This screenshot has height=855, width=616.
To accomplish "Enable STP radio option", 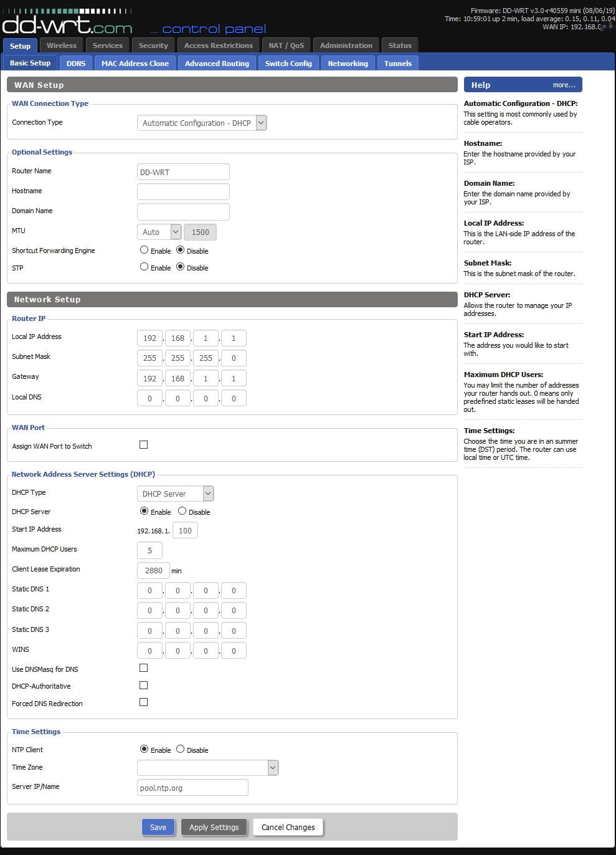I will [x=144, y=267].
